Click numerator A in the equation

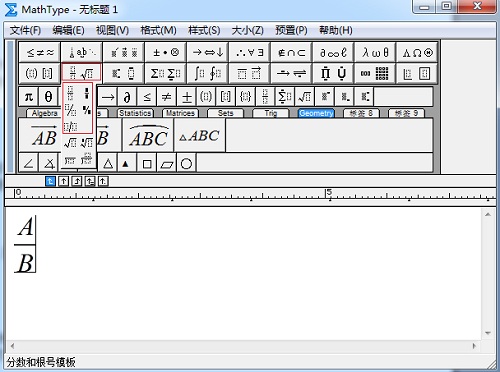tap(26, 227)
